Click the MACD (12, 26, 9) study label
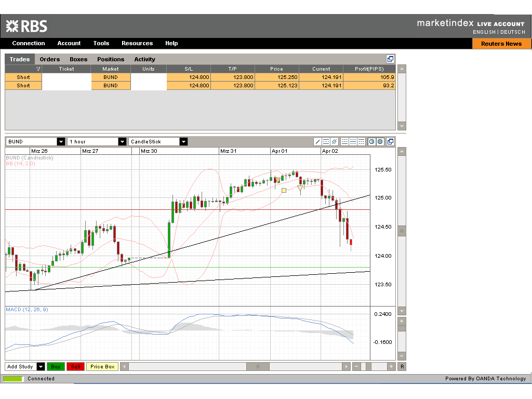Viewport: 532px width, 399px height. tap(27, 310)
